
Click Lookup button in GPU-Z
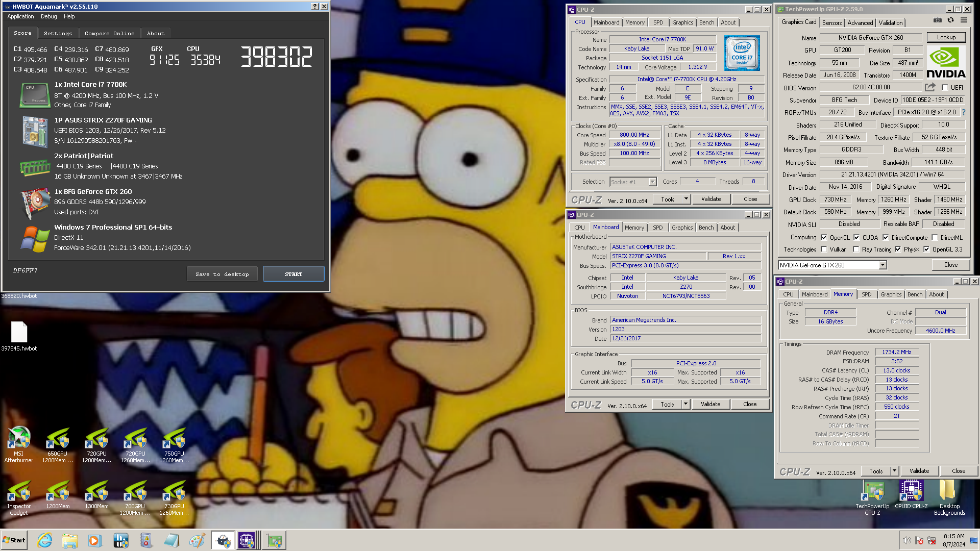946,37
